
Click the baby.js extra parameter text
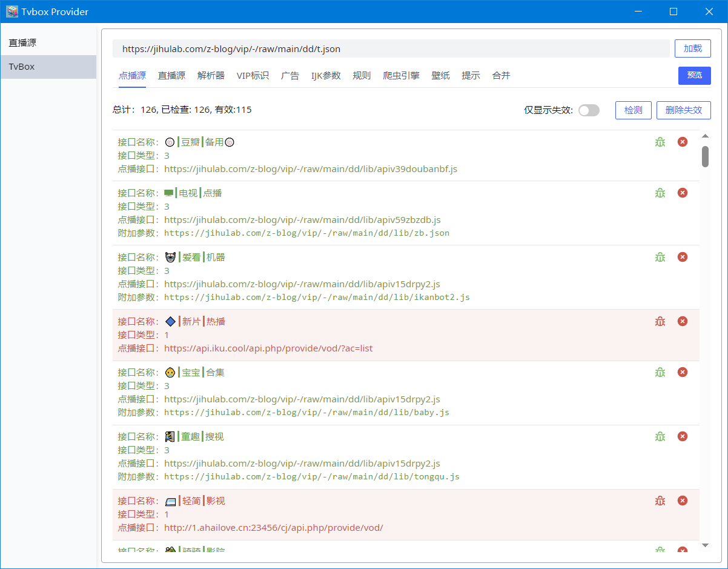(x=306, y=413)
